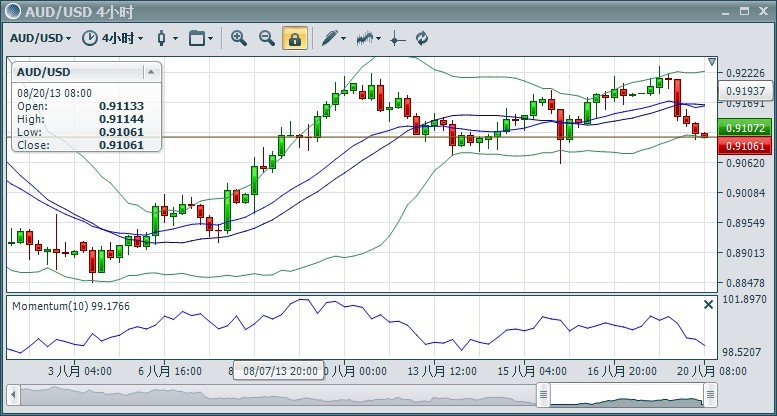Select the candlestick chart type icon
Screen dimensions: 777x416
point(162,38)
